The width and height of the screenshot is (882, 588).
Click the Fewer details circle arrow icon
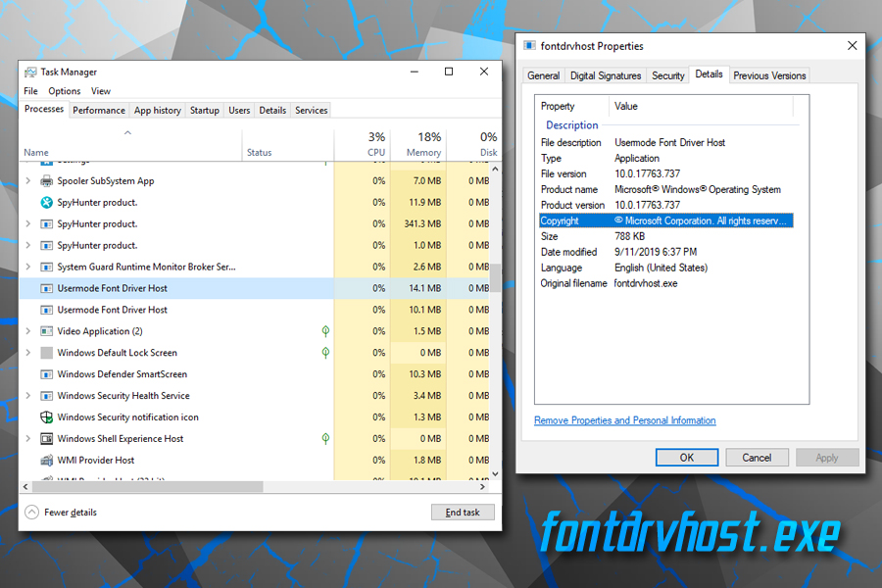pyautogui.click(x=32, y=512)
